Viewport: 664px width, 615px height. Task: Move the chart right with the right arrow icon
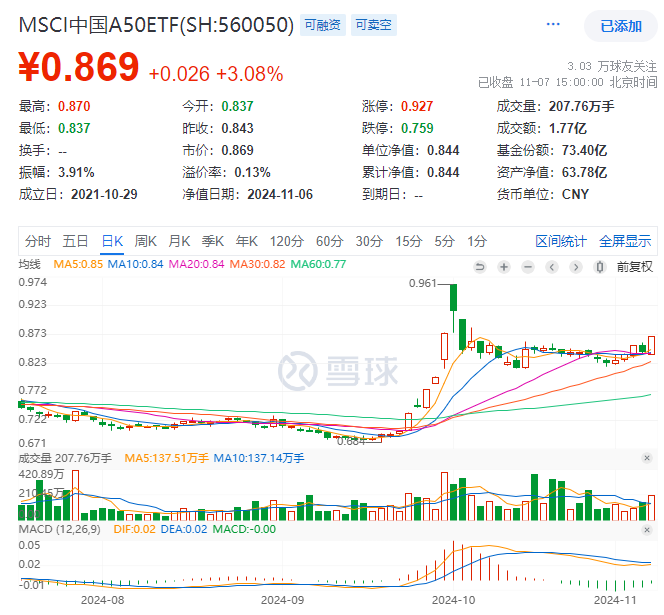(x=575, y=267)
